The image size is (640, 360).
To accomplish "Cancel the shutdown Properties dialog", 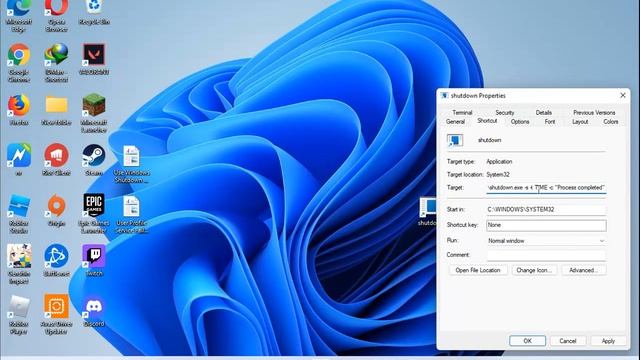I will point(568,341).
